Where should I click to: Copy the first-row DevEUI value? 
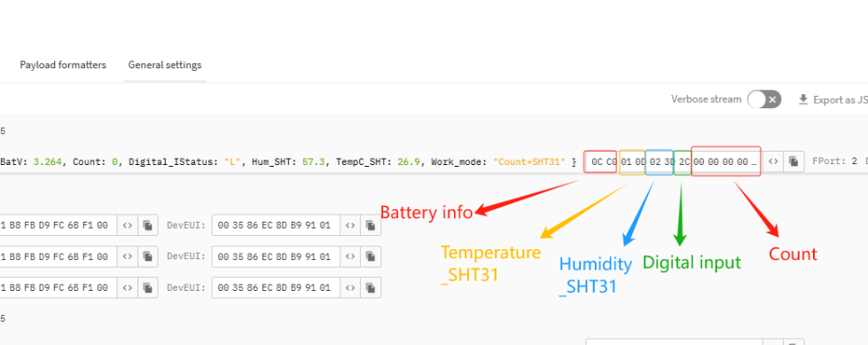371,225
